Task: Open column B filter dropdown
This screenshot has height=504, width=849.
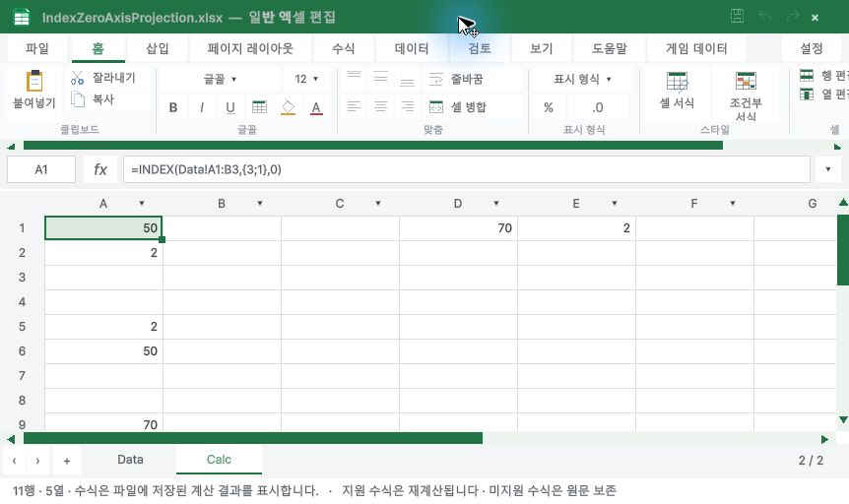Action: pos(260,204)
